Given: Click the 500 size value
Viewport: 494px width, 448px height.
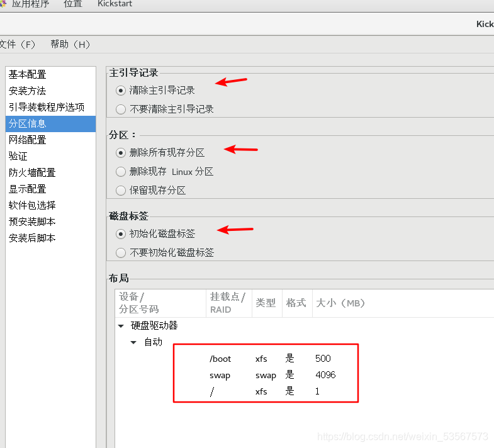Looking at the screenshot, I should click(323, 359).
